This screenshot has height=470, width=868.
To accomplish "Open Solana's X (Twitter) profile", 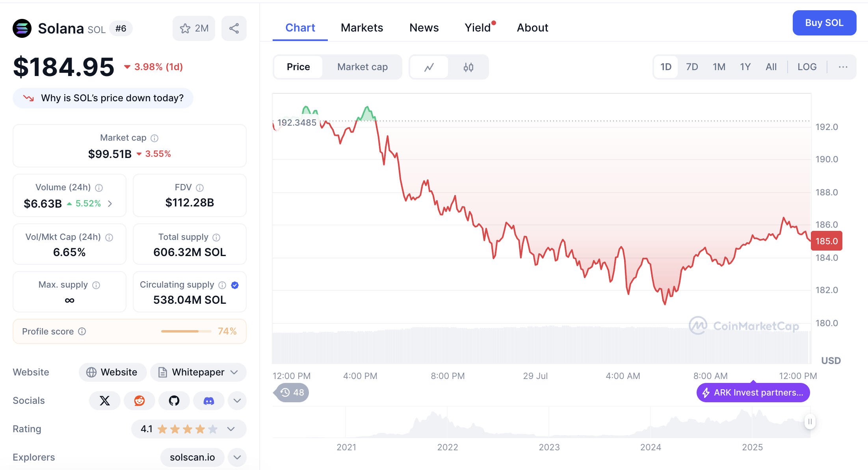I will [x=105, y=401].
